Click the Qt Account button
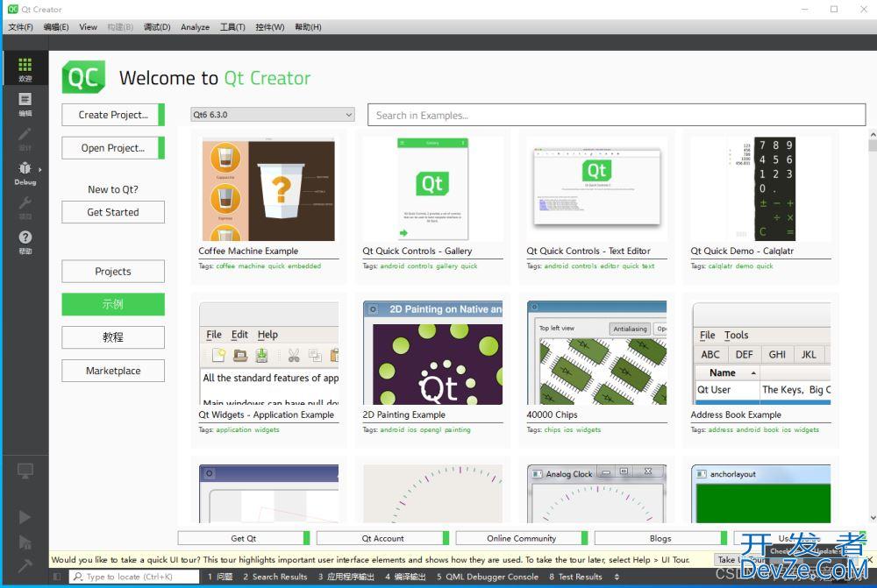The image size is (877, 588). pyautogui.click(x=382, y=538)
